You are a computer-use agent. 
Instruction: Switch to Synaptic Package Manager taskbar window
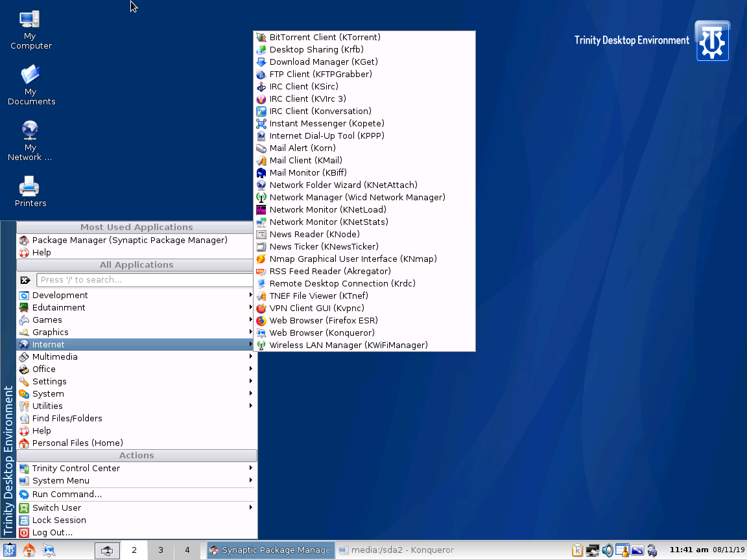[270, 550]
